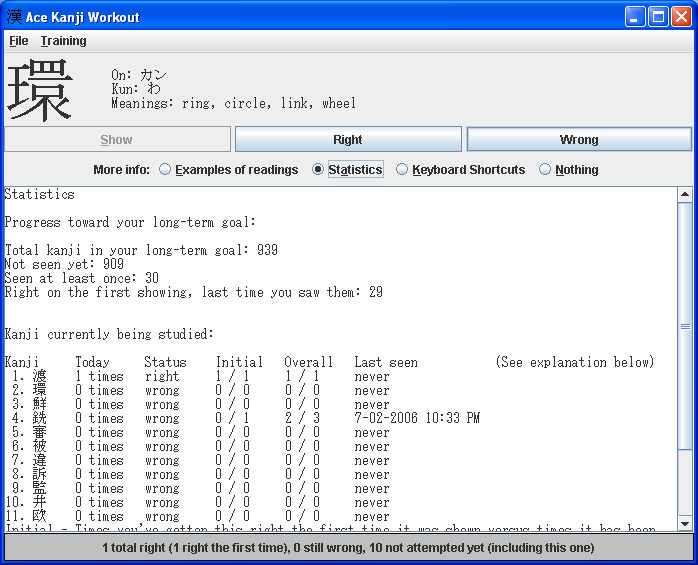The height and width of the screenshot is (565, 698).
Task: Click the scrollbar down arrow
Action: pyautogui.click(x=685, y=523)
